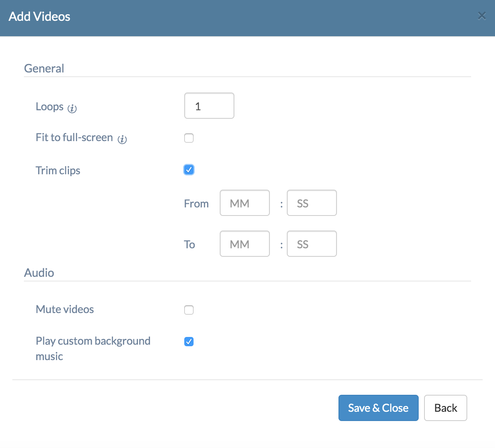Viewport: 495px width, 448px height.
Task: Enable the Fit to full-screen checkbox
Action: [189, 138]
